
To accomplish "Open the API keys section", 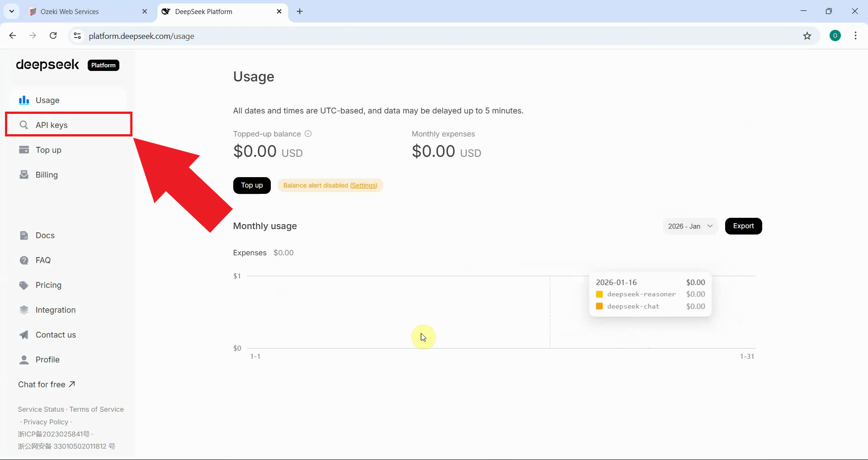I will [52, 125].
